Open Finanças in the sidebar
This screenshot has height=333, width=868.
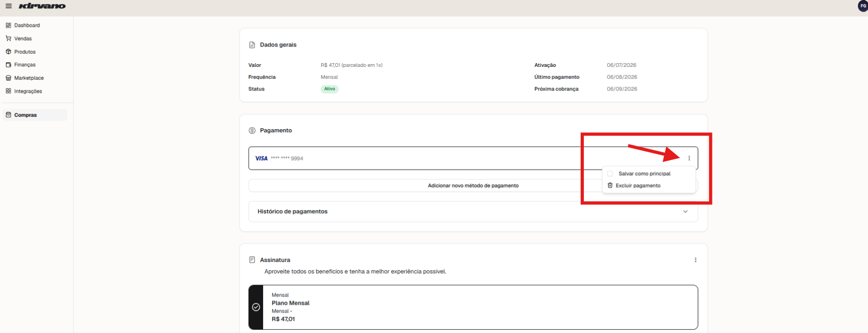(25, 65)
